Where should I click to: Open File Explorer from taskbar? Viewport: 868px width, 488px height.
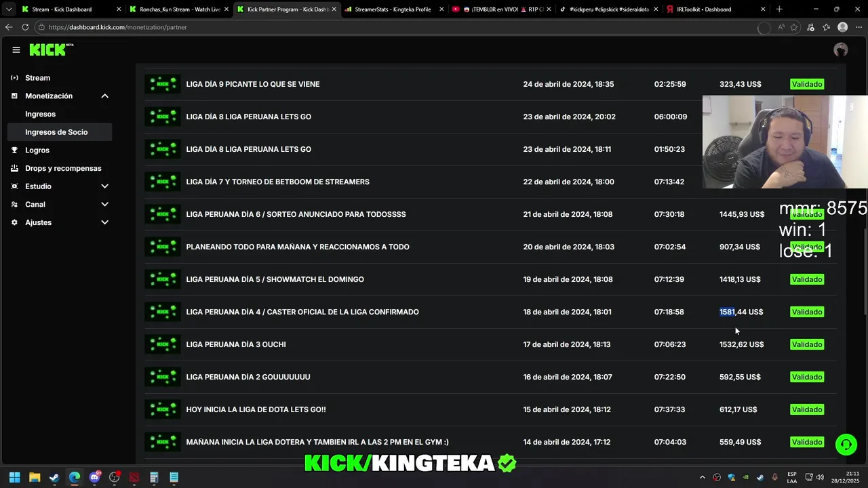click(35, 477)
